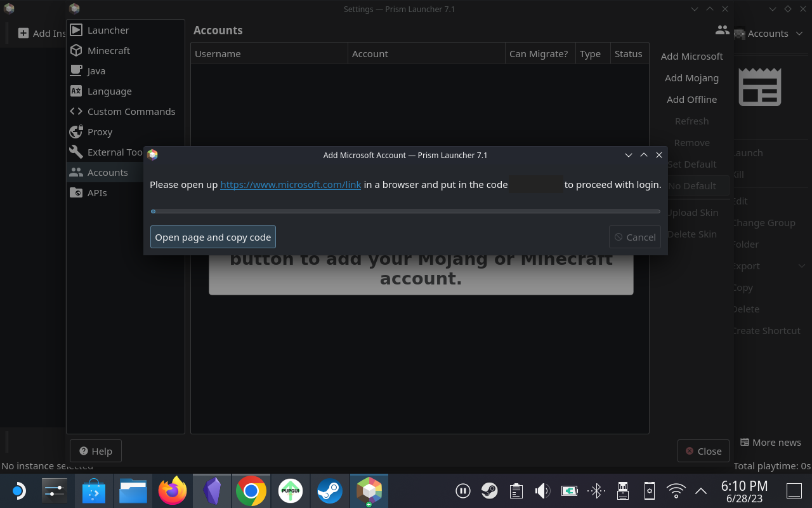The image size is (812, 508).
Task: Open the microsoft.com/link hyperlink
Action: [x=291, y=185]
